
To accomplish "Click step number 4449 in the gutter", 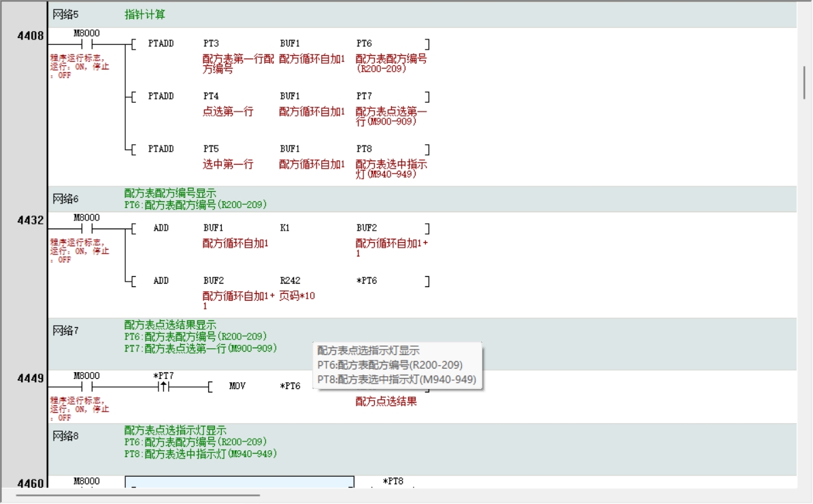I will (x=31, y=378).
